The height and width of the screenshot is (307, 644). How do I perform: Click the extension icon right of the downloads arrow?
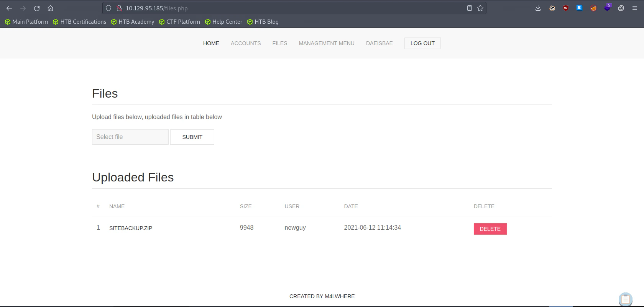click(552, 8)
